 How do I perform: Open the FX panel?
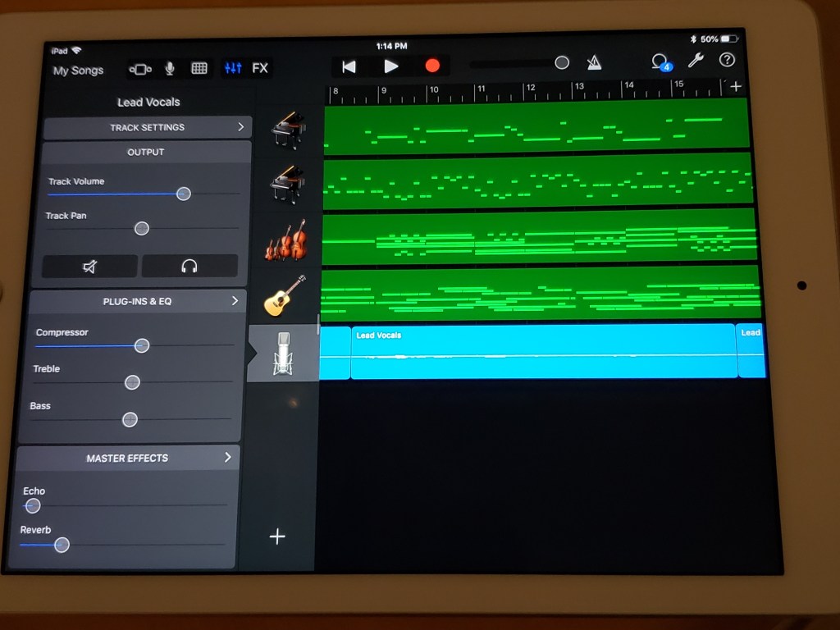tap(260, 68)
